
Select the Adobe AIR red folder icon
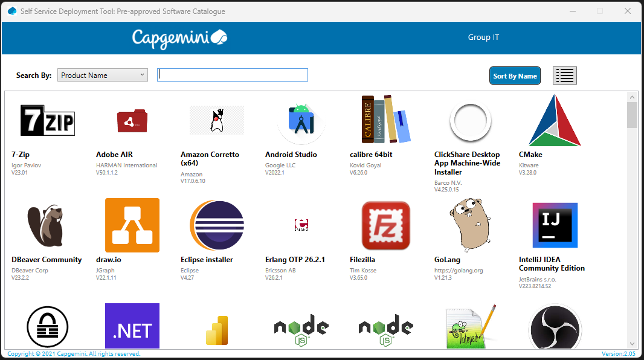132,121
